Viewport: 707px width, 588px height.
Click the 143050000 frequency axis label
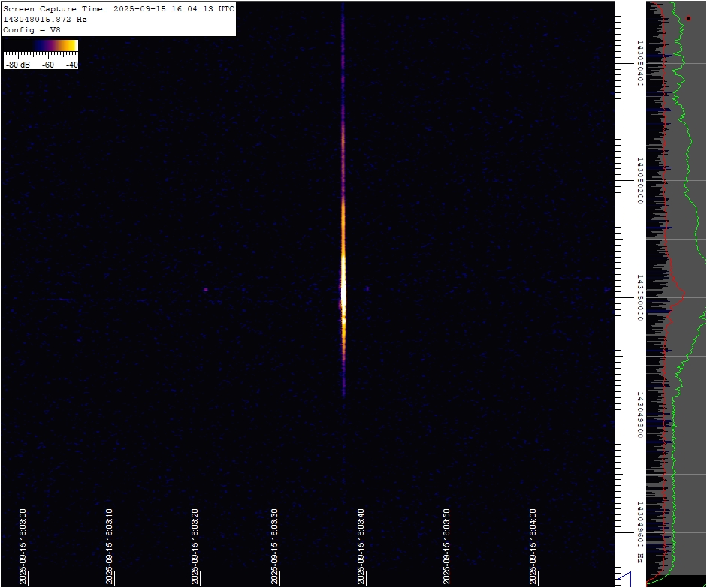pos(639,297)
